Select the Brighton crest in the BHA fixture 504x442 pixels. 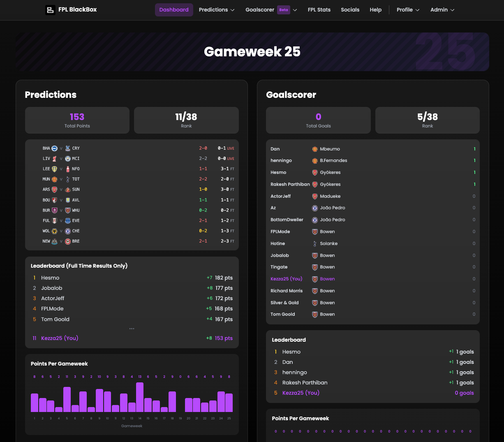click(x=54, y=148)
